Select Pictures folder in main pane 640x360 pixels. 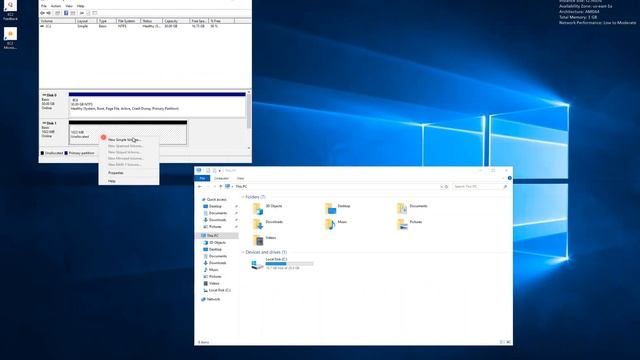(410, 224)
